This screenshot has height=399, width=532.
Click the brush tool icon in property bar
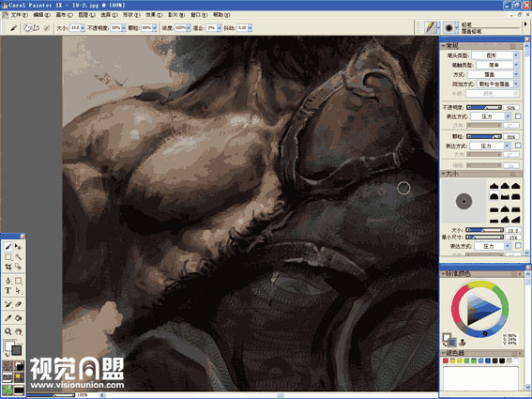[x=13, y=28]
